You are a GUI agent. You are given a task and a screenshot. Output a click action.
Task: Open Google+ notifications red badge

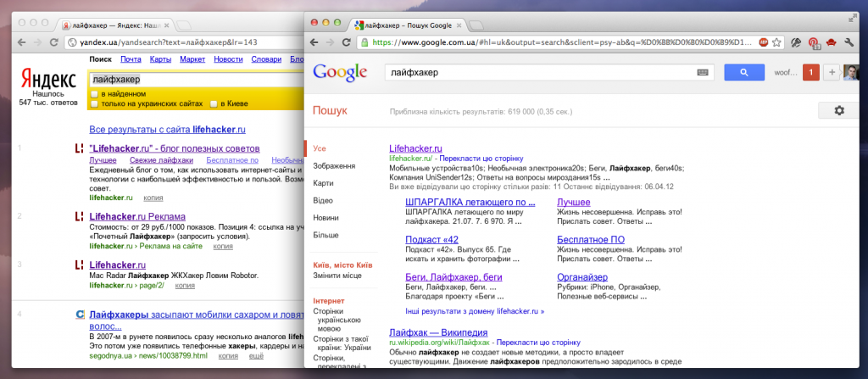pyautogui.click(x=811, y=72)
